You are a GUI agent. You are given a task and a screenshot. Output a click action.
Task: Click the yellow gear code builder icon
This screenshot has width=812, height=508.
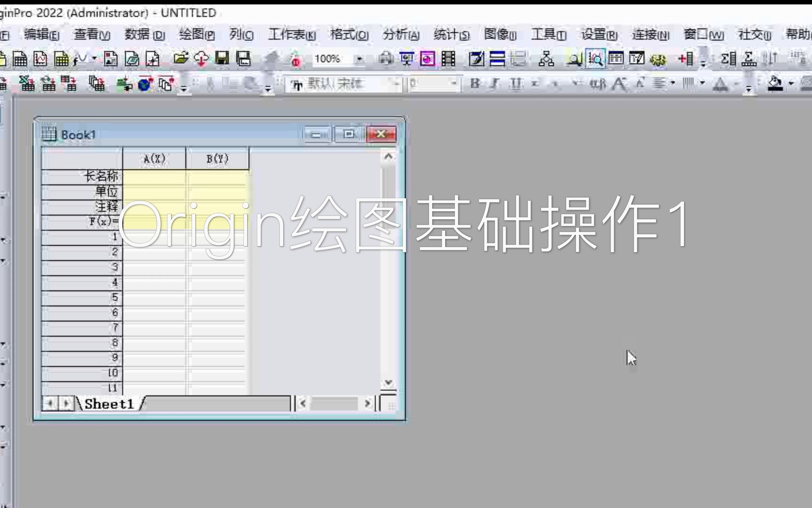click(x=658, y=60)
